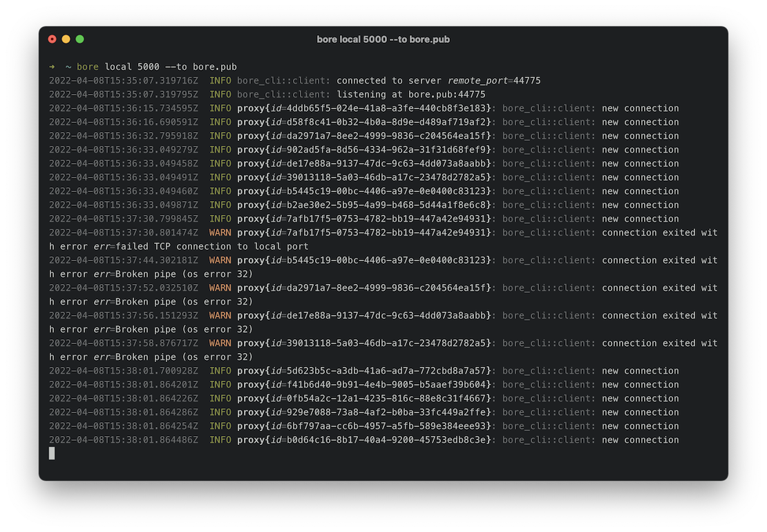Click the 'new connection' text at 15:36:32.795918Z
The image size is (767, 532).
point(641,136)
